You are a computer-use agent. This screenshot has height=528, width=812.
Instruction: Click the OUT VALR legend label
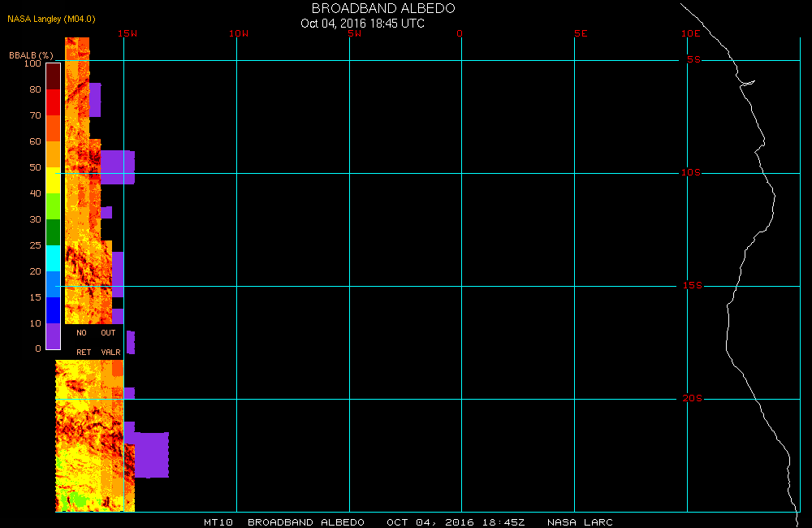tap(110, 343)
